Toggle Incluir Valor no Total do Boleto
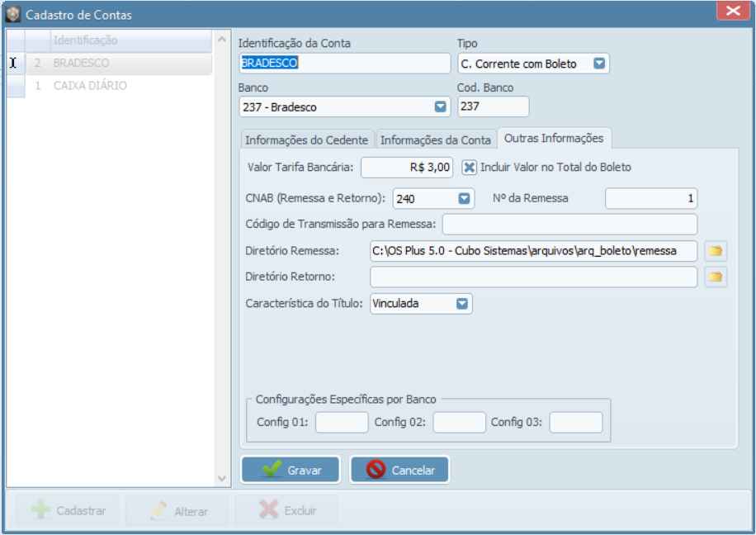The width and height of the screenshot is (756, 535). [x=469, y=168]
